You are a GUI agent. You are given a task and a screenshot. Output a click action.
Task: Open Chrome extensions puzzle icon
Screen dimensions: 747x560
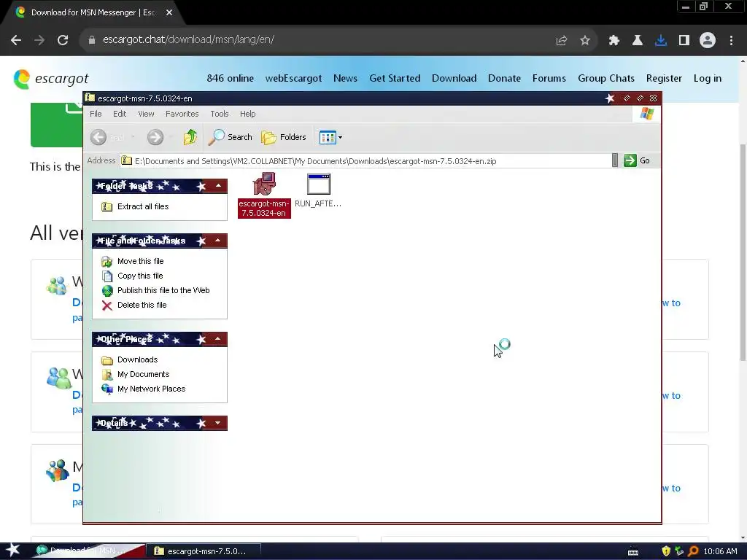[614, 41]
